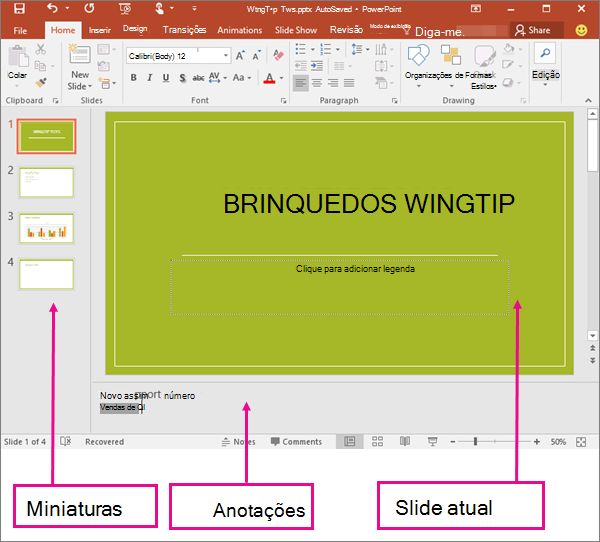Image resolution: width=600 pixels, height=542 pixels.
Task: Open the font name dropdown
Action: click(x=226, y=56)
